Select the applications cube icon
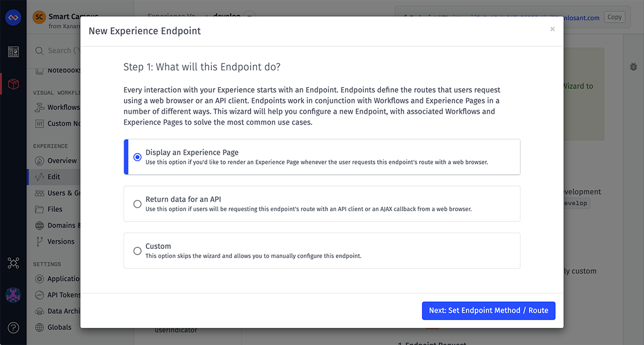This screenshot has height=345, width=644. tap(13, 84)
